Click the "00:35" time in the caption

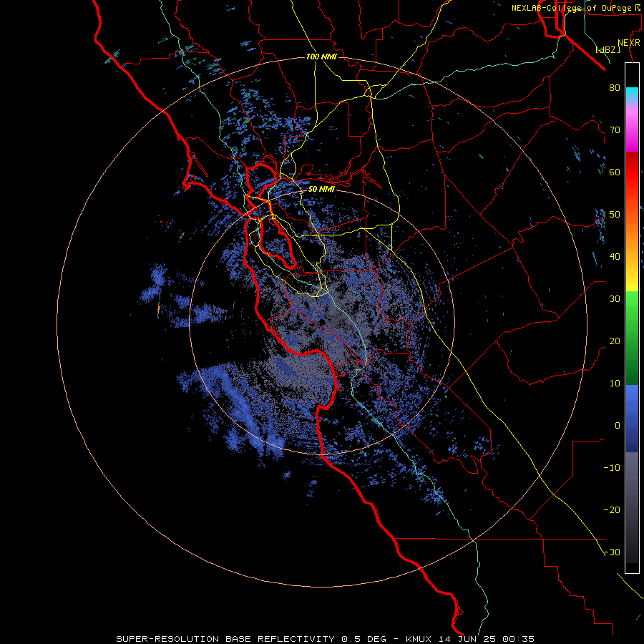(x=517, y=639)
